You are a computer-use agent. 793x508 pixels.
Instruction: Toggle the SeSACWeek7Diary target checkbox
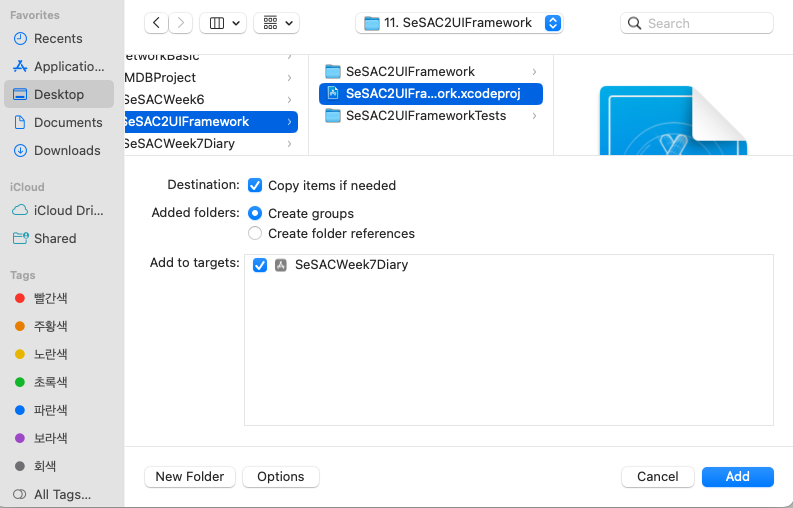(x=260, y=265)
